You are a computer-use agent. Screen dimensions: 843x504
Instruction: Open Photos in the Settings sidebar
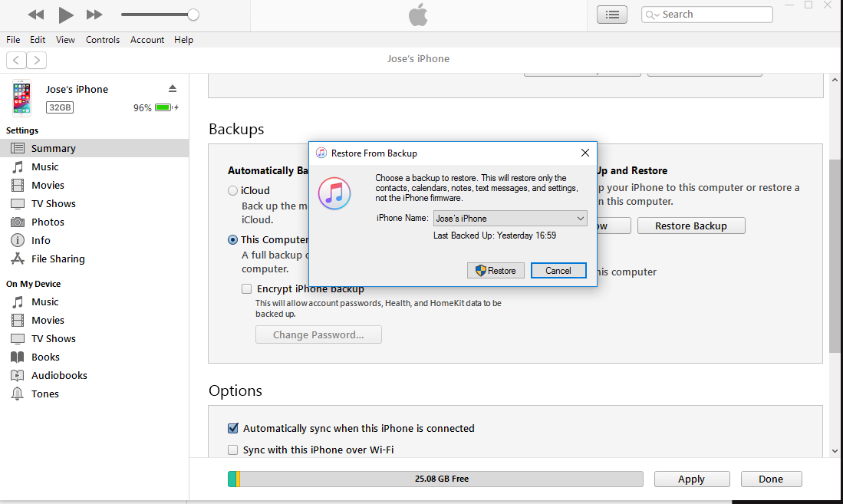[x=48, y=222]
